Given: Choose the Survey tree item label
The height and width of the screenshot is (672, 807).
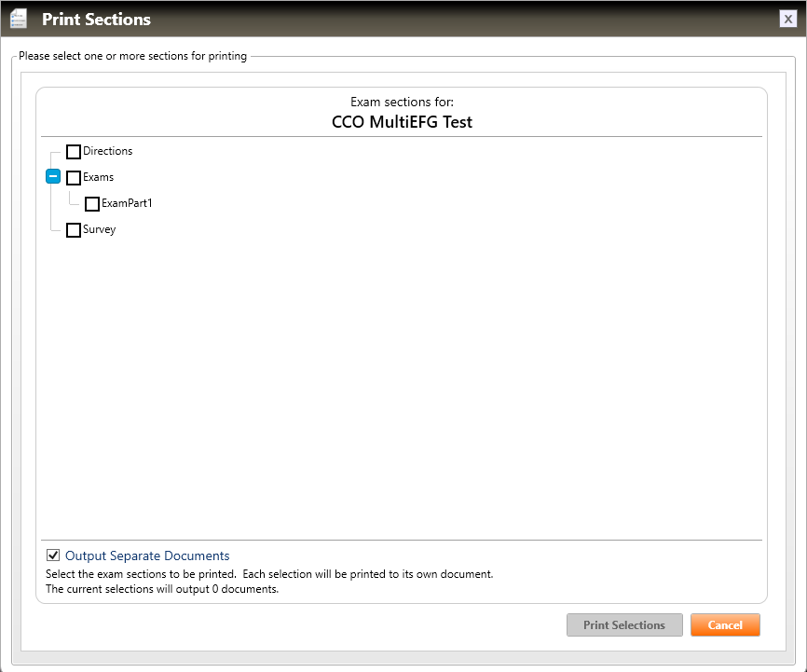Looking at the screenshot, I should (x=100, y=229).
